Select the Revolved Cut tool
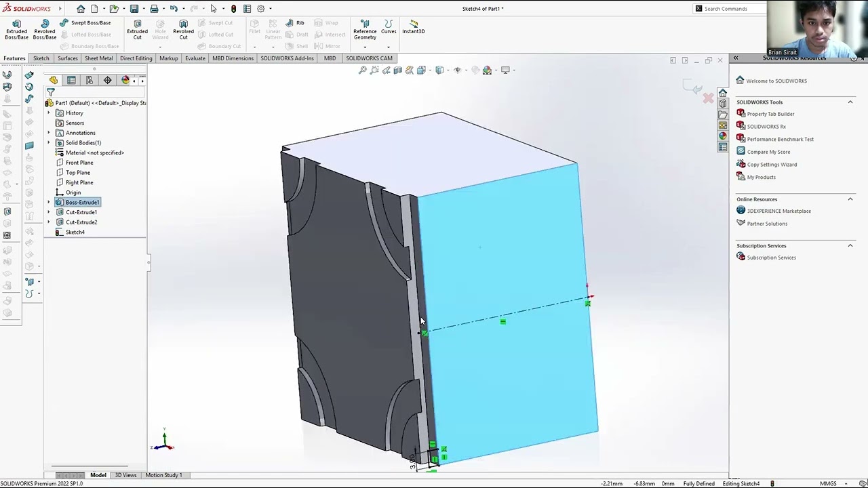The width and height of the screenshot is (868, 488). point(183,29)
